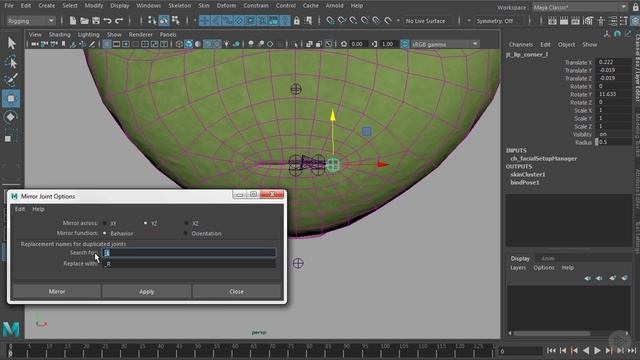Play the animation forwards
The width and height of the screenshot is (640, 360).
[597, 350]
